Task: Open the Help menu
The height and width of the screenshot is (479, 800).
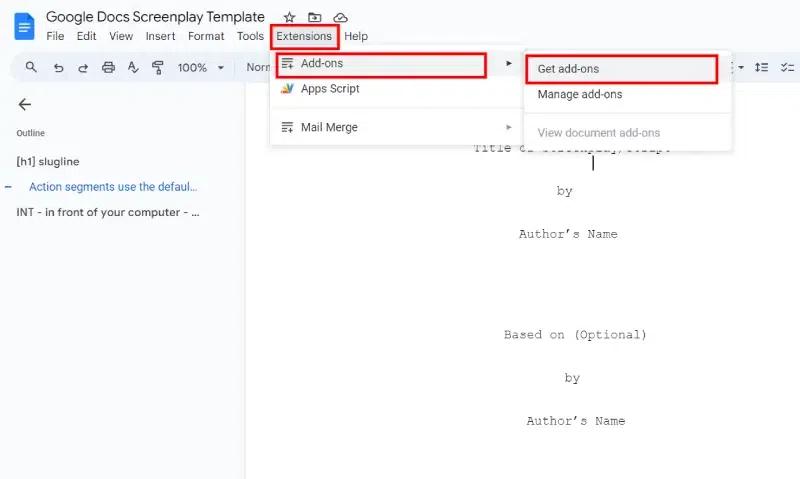Action: click(356, 36)
